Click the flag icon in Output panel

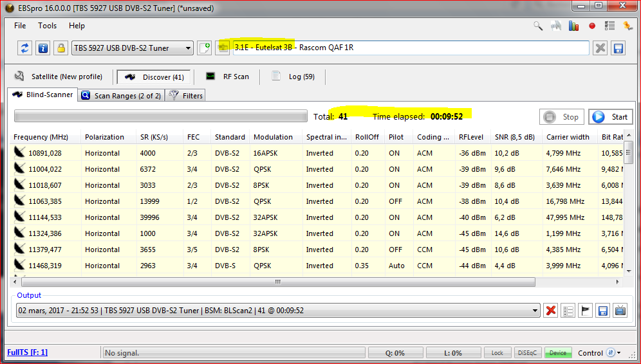click(585, 311)
